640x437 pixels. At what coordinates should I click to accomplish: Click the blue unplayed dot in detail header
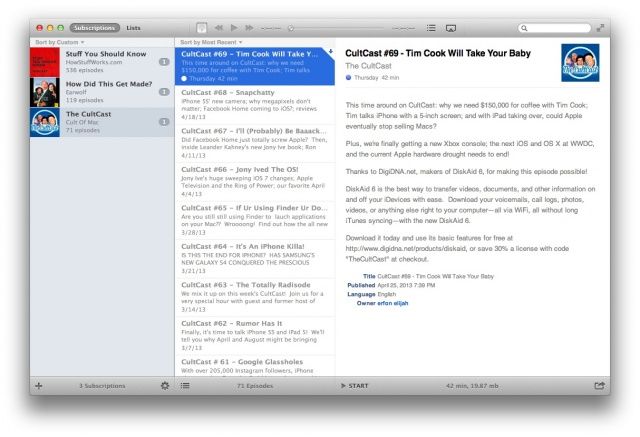[349, 78]
